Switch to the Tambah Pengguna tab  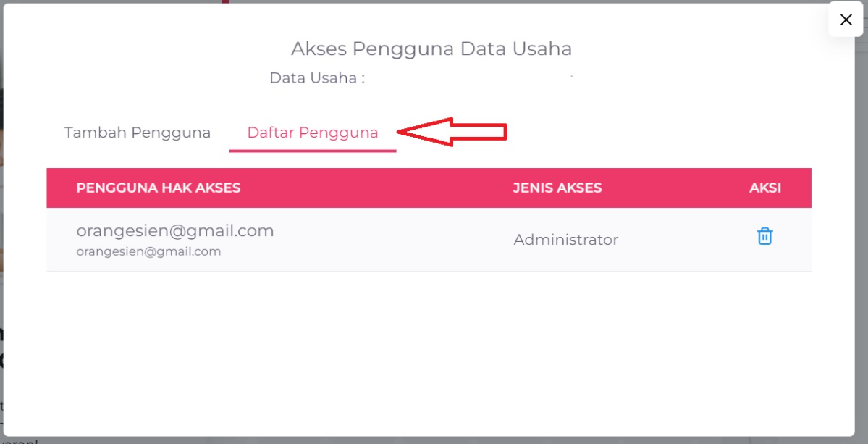[138, 133]
